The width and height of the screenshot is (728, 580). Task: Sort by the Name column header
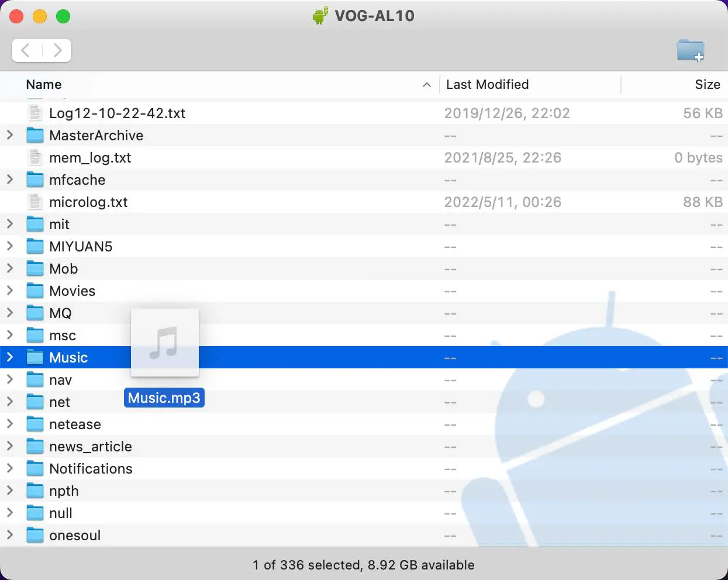click(44, 84)
